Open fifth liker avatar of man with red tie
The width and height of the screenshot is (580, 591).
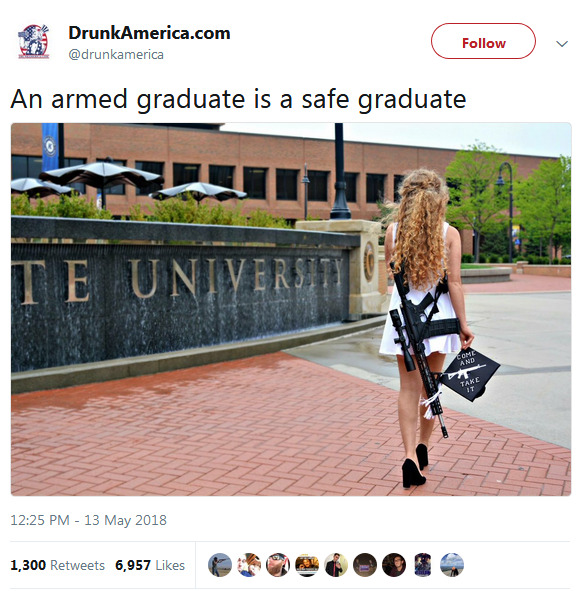336,565
